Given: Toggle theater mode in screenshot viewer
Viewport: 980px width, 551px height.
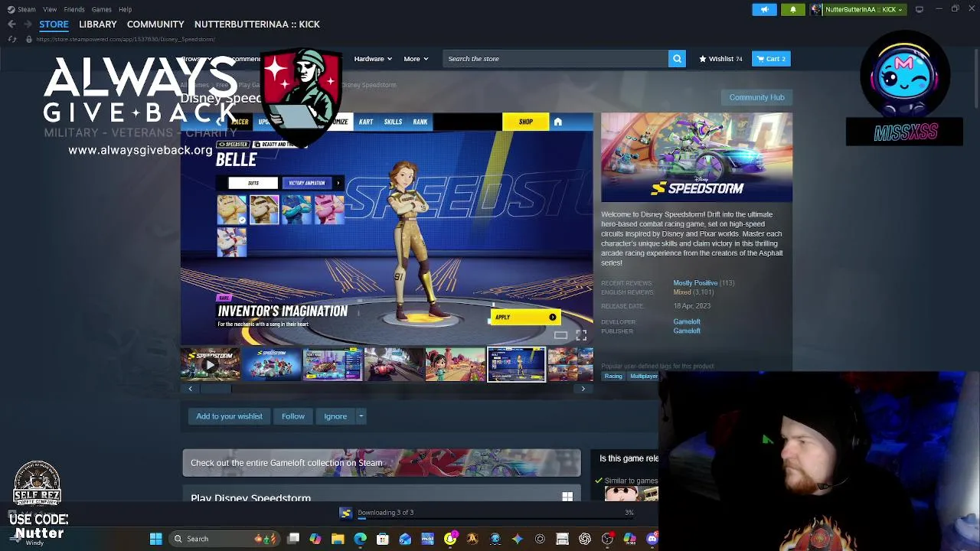Looking at the screenshot, I should click(x=561, y=335).
